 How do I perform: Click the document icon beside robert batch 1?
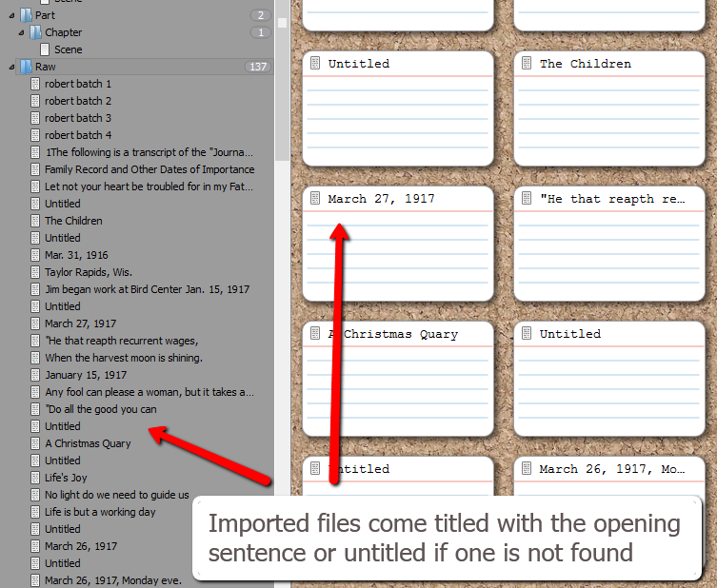click(36, 84)
